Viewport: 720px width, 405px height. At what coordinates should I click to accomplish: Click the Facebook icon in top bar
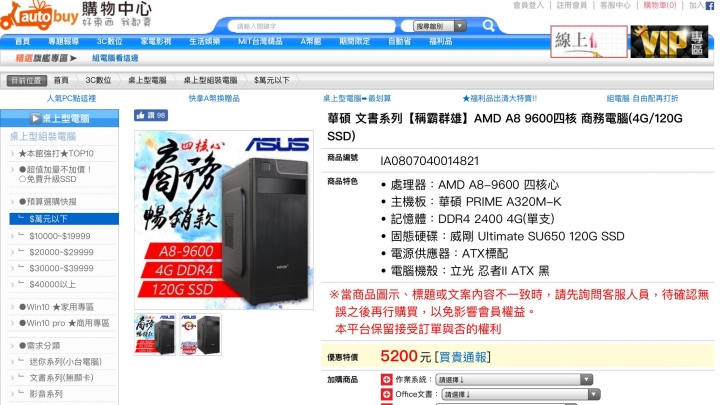coord(710,6)
